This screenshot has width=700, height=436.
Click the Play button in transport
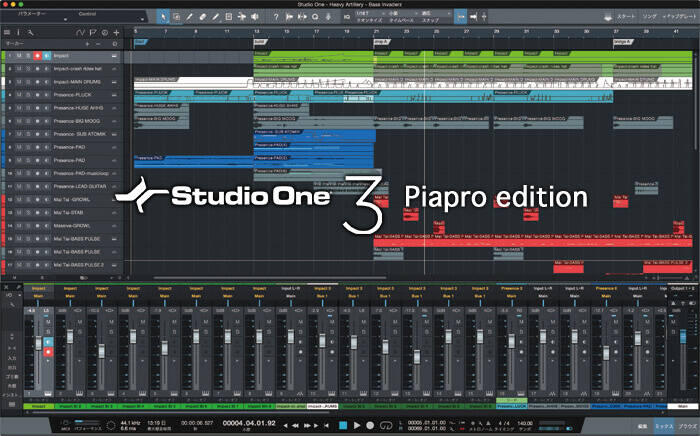[357, 425]
